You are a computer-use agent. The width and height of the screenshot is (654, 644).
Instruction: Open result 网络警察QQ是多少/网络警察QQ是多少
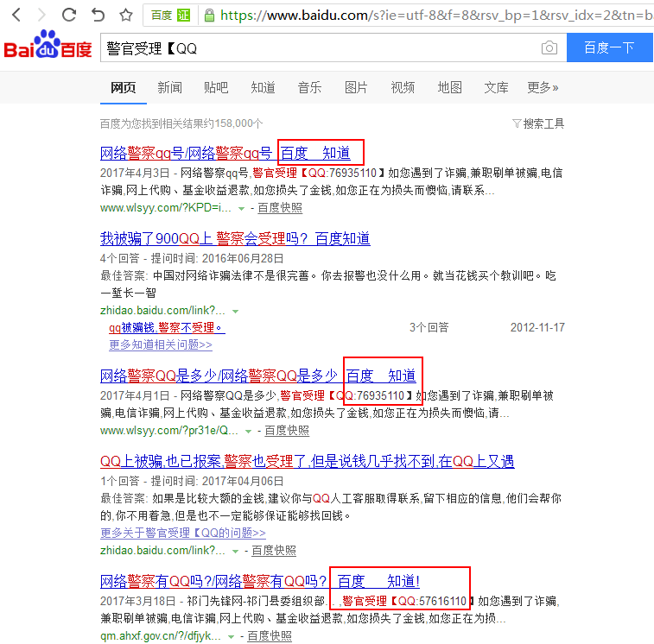[x=257, y=376]
